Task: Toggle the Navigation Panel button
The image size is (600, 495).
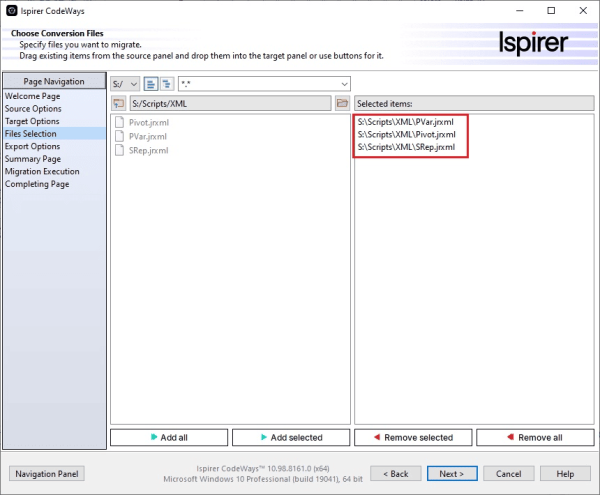Action: pos(47,473)
